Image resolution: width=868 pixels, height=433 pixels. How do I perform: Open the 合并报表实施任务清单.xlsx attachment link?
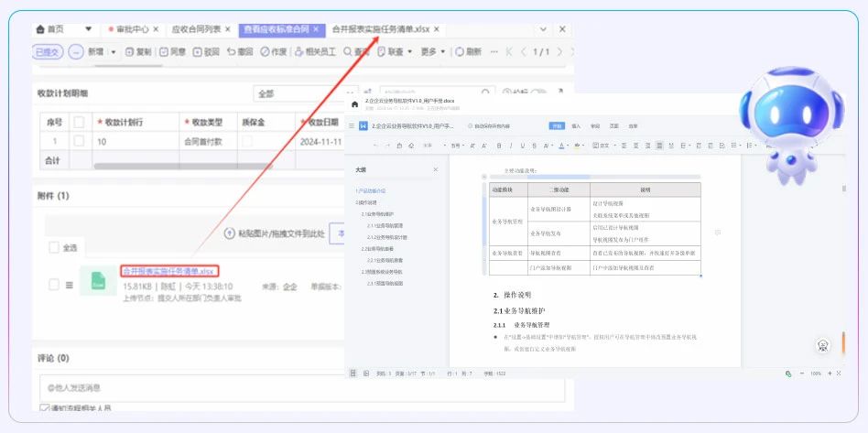point(168,271)
